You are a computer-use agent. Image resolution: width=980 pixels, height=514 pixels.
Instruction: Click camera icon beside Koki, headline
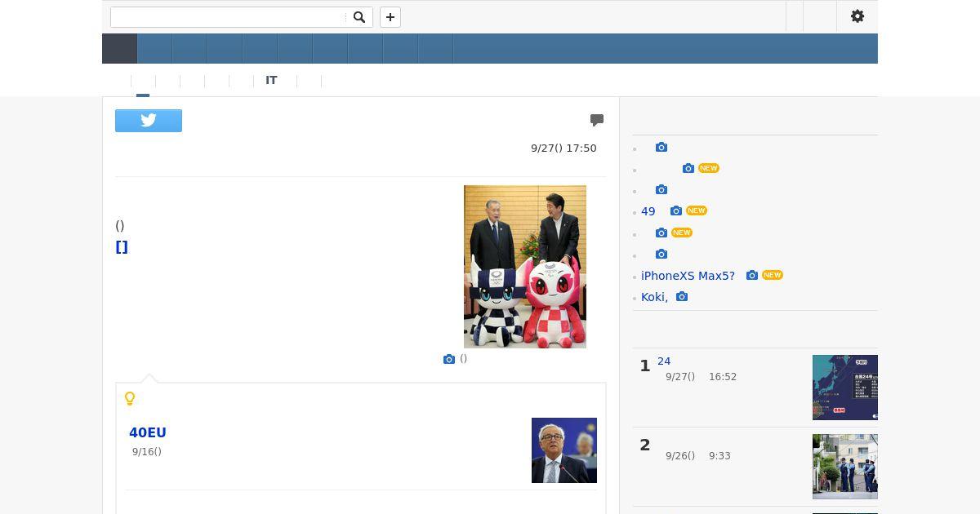click(x=682, y=296)
